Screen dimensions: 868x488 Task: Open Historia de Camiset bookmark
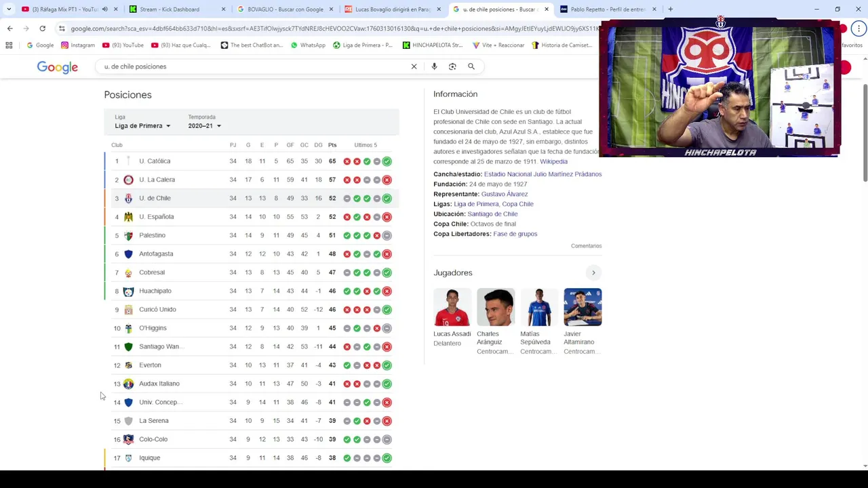coord(561,45)
